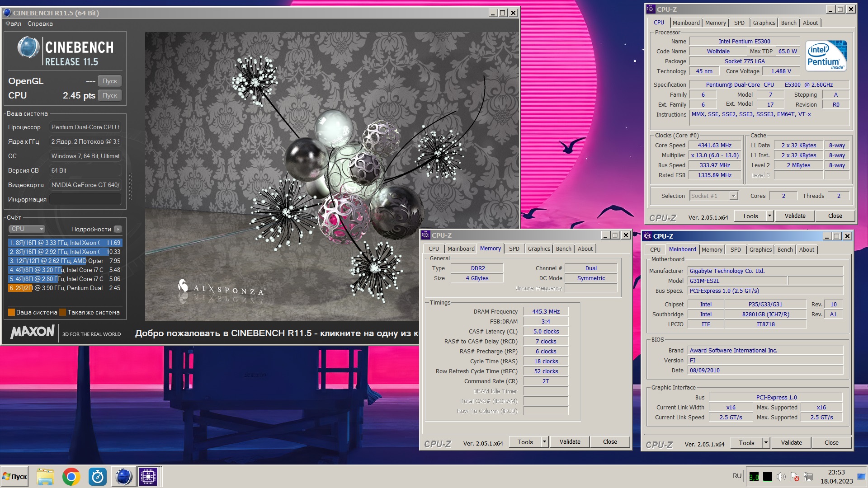Open Memory tab in the top CPU-Z window
Screen dimensions: 868x488
(x=715, y=23)
